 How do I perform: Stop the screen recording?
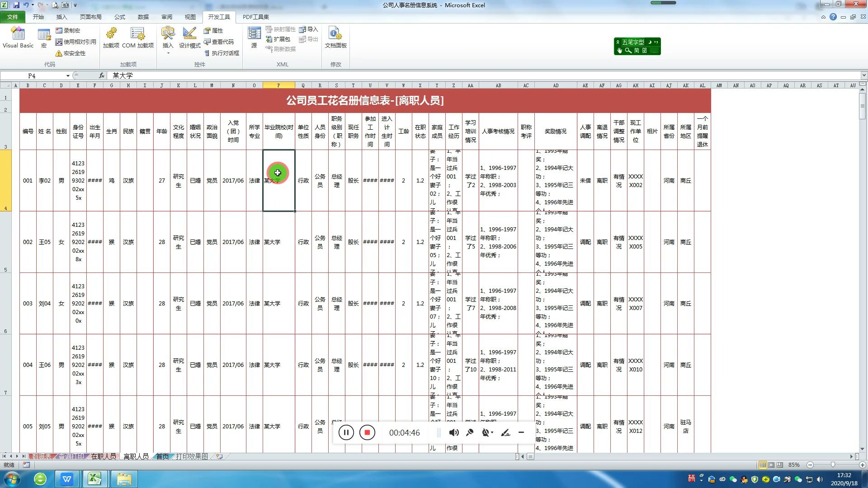click(x=367, y=432)
